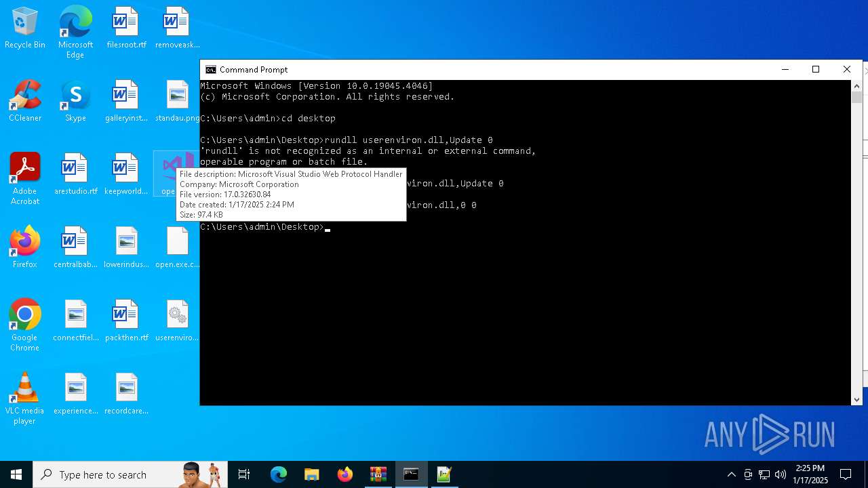Viewport: 868px width, 488px height.
Task: Click 'rundll userenviron.dll,Update 0' command text
Action: tap(409, 140)
